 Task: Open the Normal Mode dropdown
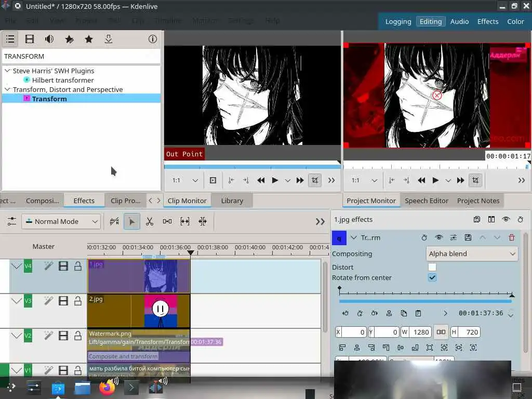tap(61, 221)
